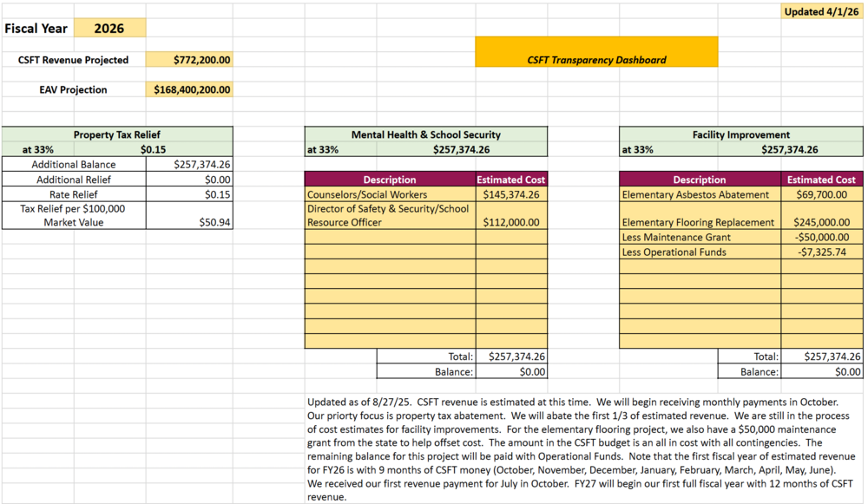Screen dimensions: 868x504
Task: Select the Property Tax Relief header
Action: (116, 134)
